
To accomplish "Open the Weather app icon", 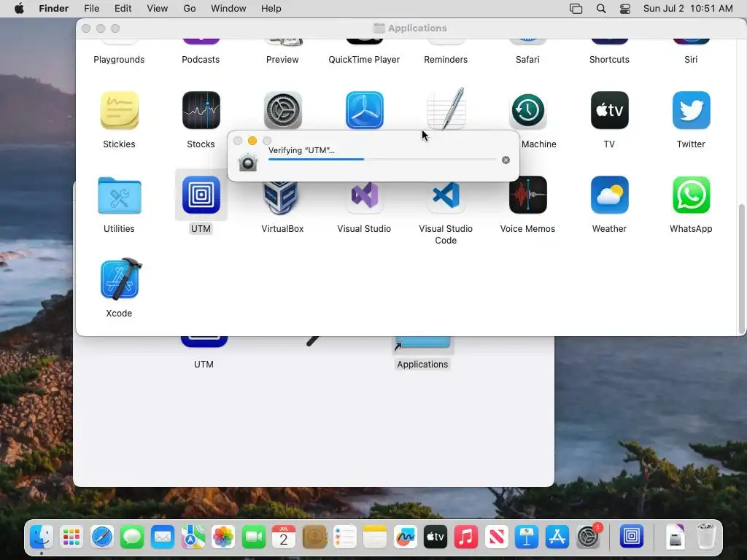I will [609, 195].
